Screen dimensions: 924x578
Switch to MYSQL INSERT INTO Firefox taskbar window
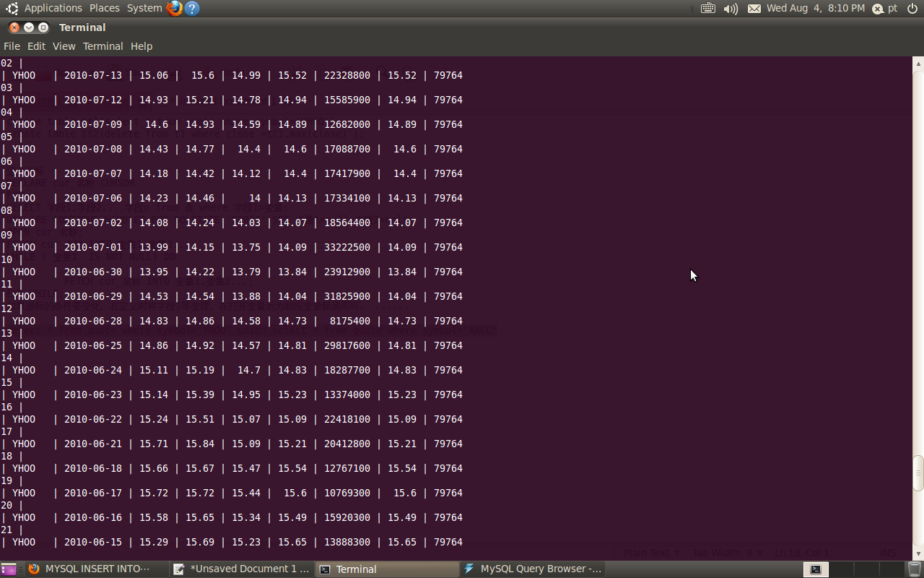tap(97, 569)
